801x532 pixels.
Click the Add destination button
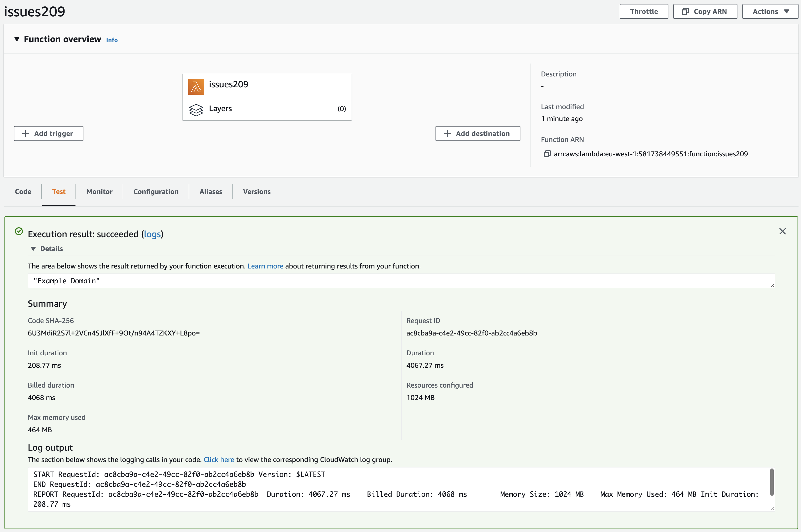(x=477, y=134)
